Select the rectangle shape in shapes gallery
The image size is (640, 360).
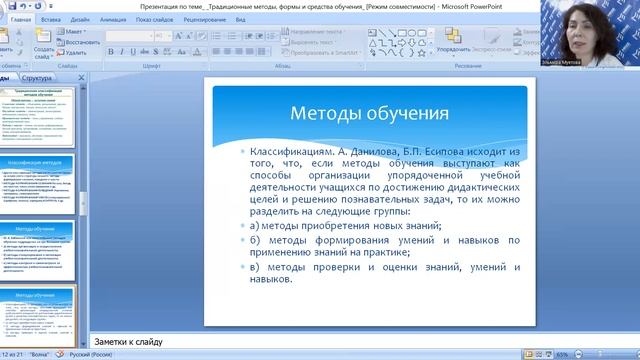[x=402, y=33]
